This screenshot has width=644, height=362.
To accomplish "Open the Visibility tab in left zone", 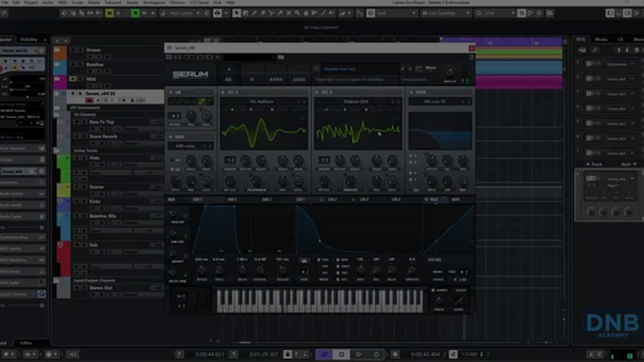I will click(x=28, y=39).
